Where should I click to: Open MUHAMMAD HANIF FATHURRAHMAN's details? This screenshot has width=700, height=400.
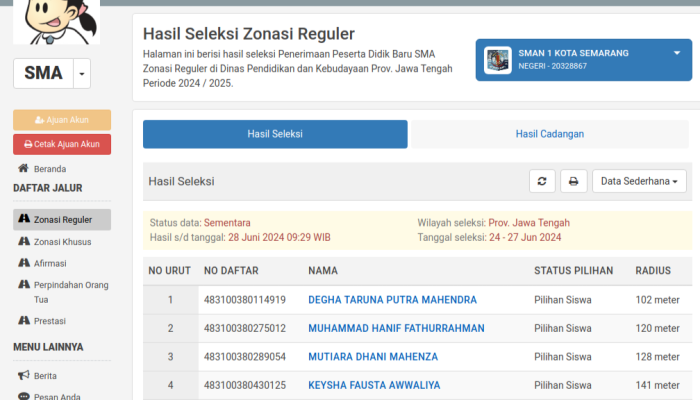pyautogui.click(x=396, y=329)
